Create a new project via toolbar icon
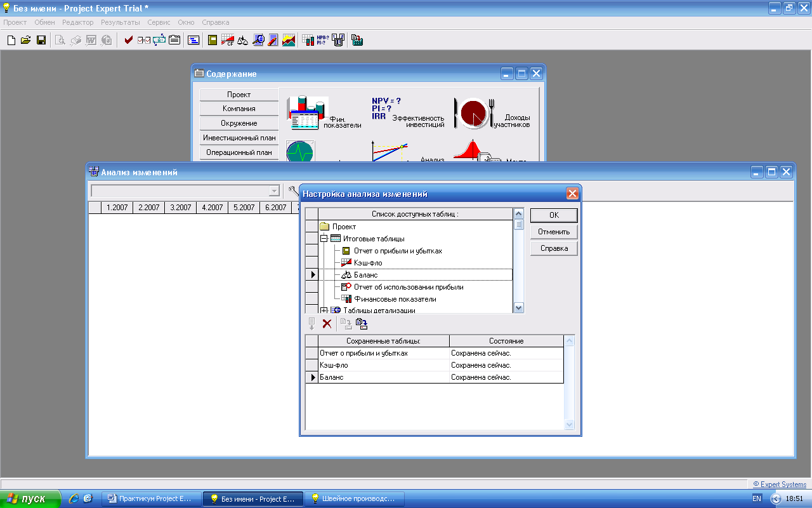This screenshot has width=812, height=508. coord(11,40)
